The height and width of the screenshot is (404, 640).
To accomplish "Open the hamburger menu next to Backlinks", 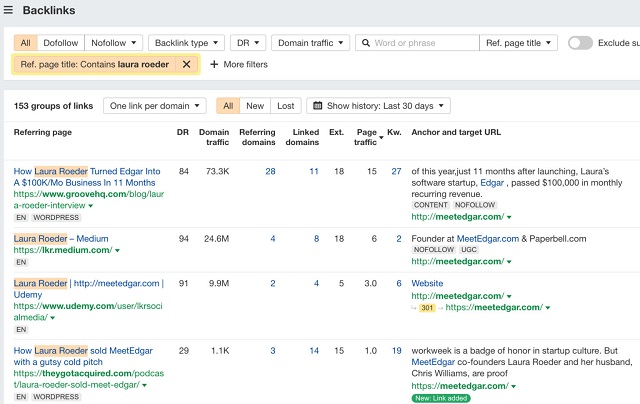I will (8, 10).
